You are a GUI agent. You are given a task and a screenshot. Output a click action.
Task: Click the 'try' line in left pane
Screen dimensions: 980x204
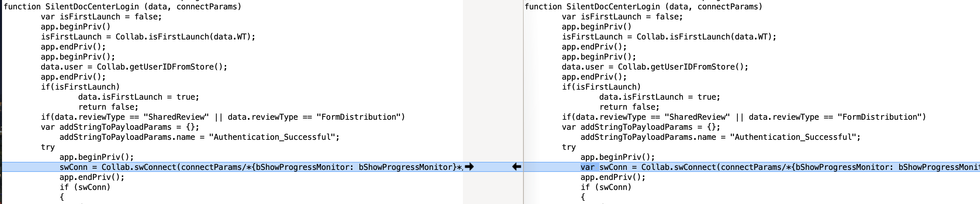(48, 147)
